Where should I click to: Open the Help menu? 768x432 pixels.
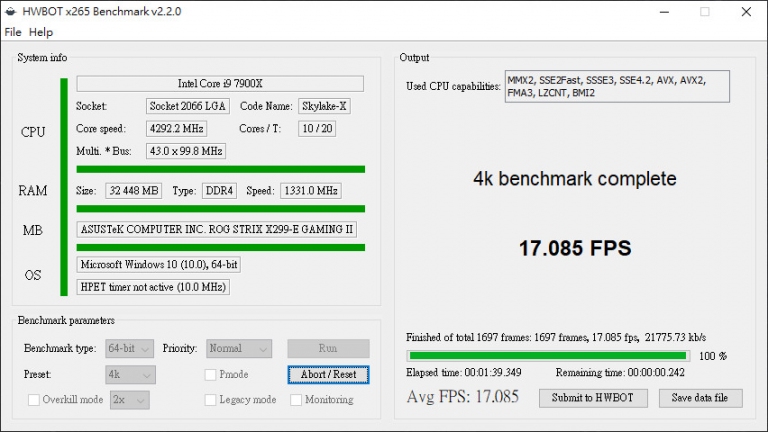[41, 32]
